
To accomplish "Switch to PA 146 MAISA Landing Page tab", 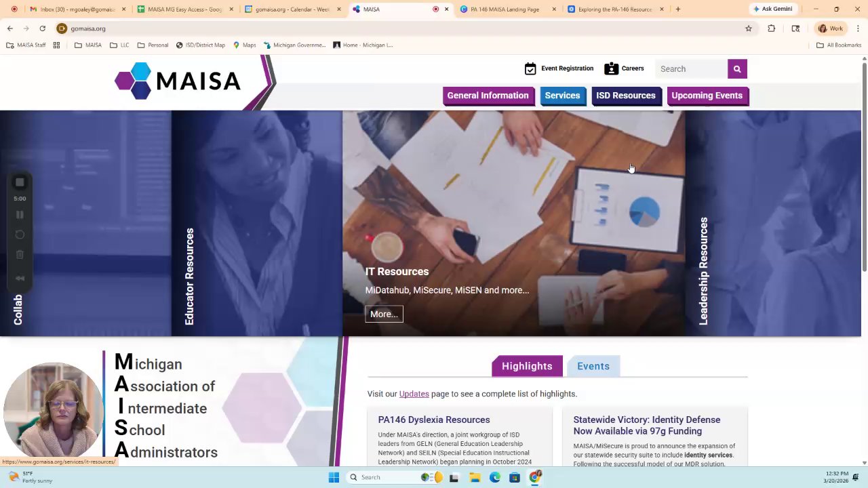I will point(508,9).
